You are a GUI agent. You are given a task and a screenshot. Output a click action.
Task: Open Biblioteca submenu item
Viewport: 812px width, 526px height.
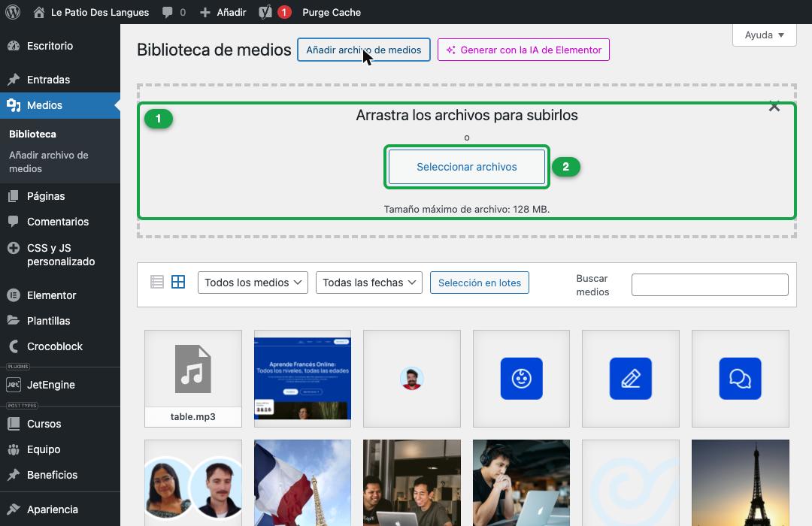32,134
